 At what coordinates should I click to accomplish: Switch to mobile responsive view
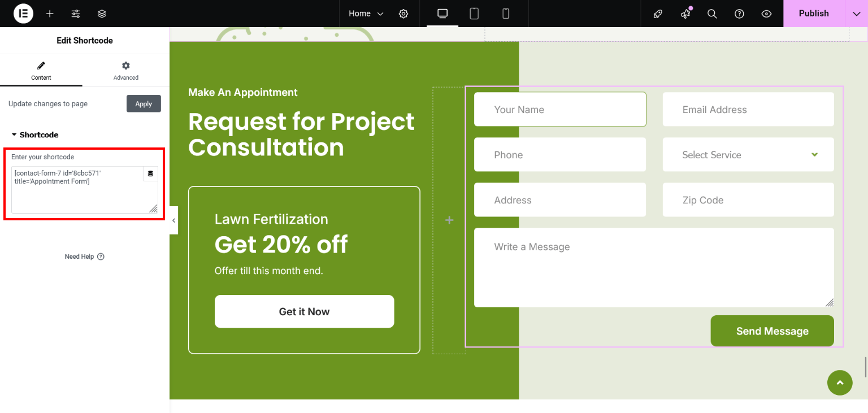[x=506, y=14]
